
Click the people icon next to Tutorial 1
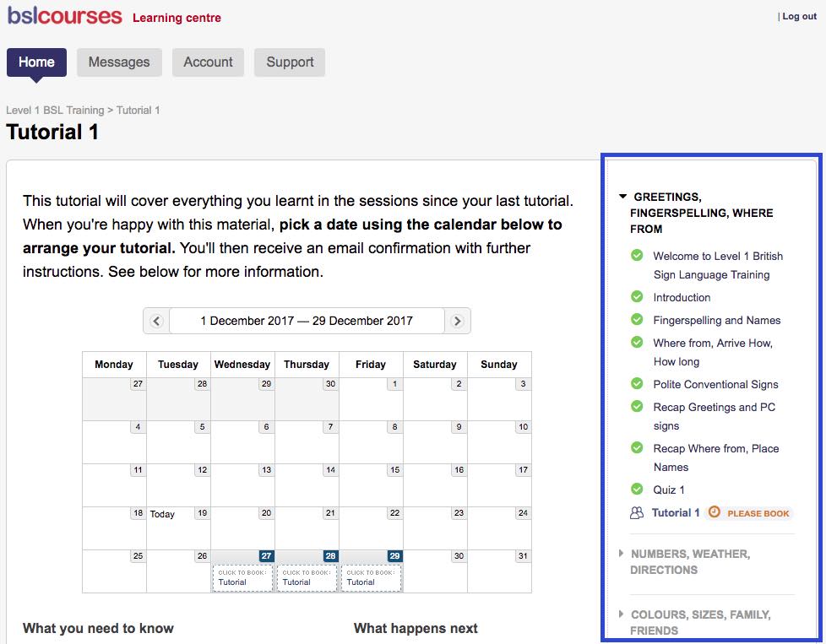click(637, 512)
